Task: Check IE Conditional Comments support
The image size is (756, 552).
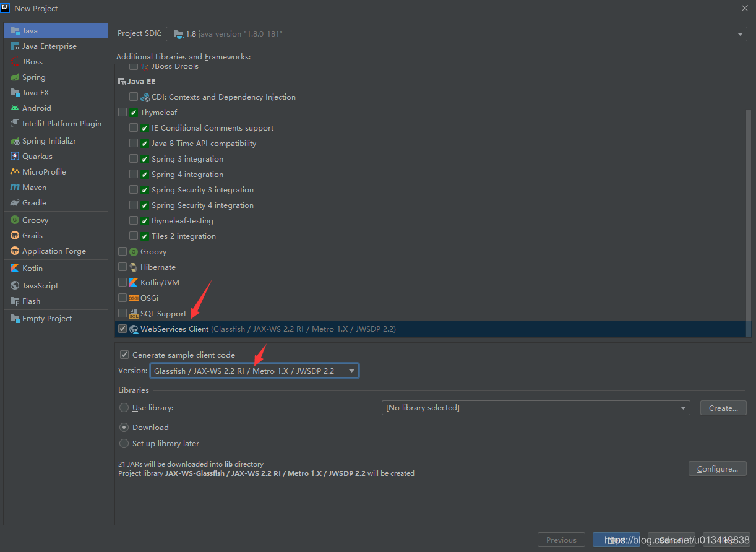Action: pos(134,127)
